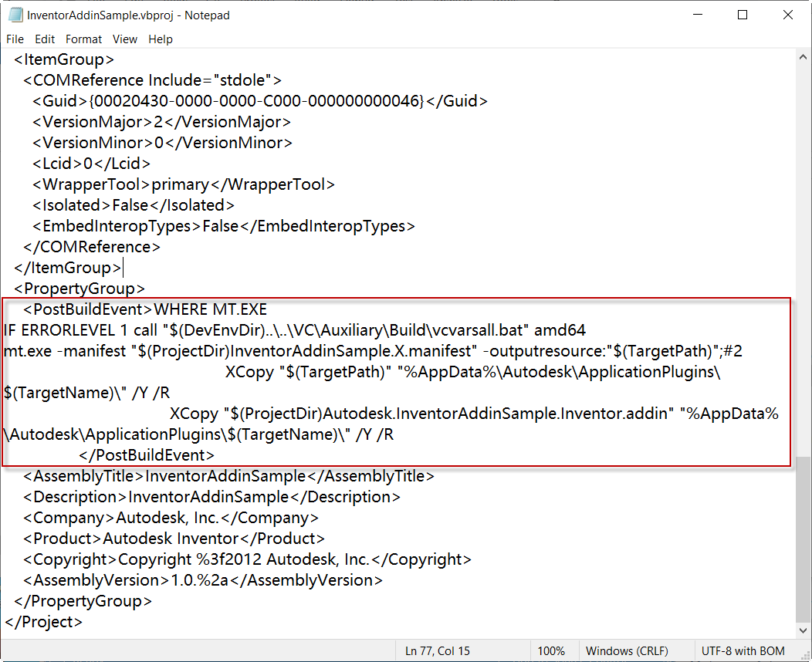Image resolution: width=812 pixels, height=662 pixels.
Task: Click the 'mt.exe -manifest' line
Action: [x=373, y=351]
